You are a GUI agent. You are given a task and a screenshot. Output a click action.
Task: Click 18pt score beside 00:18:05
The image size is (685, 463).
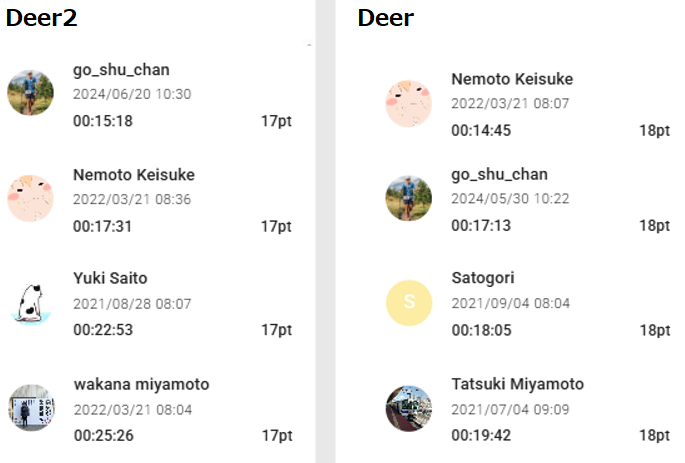click(654, 330)
